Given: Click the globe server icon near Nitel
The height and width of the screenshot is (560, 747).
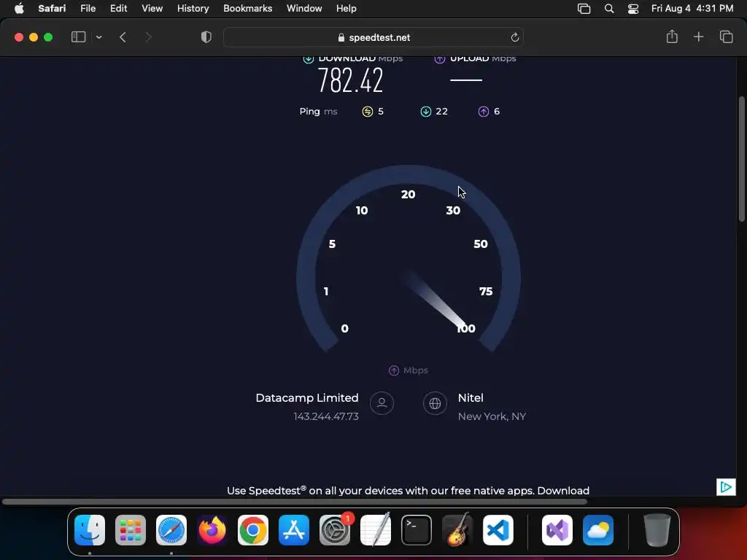Looking at the screenshot, I should point(435,403).
